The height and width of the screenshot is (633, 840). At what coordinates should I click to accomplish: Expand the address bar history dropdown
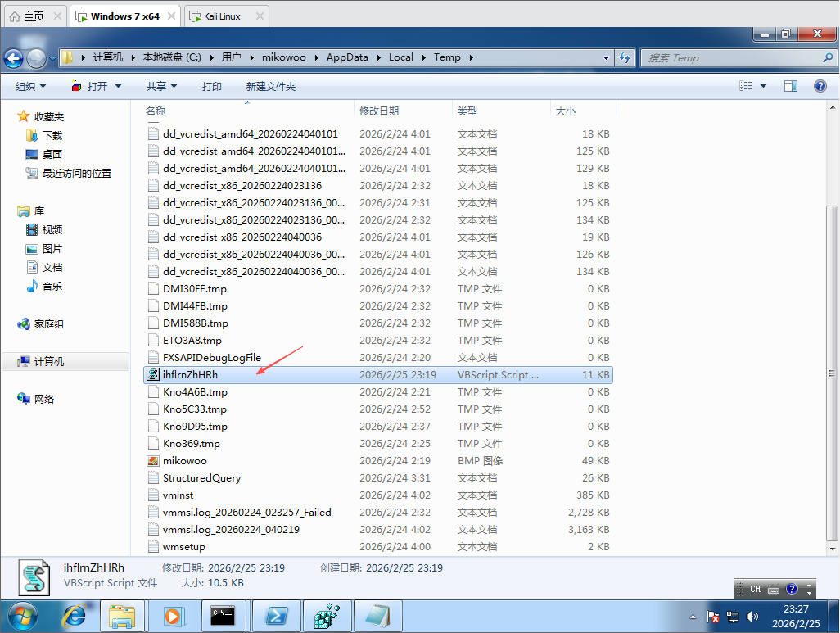click(x=606, y=57)
